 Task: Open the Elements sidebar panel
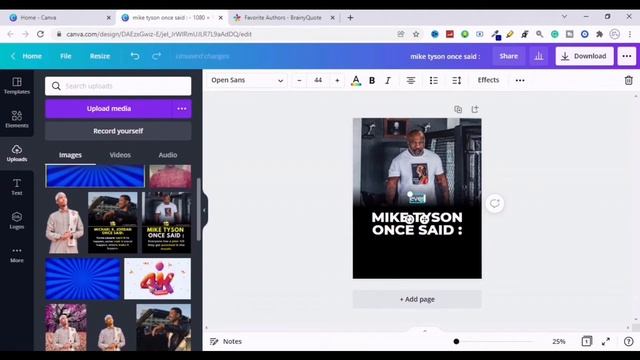tap(17, 119)
